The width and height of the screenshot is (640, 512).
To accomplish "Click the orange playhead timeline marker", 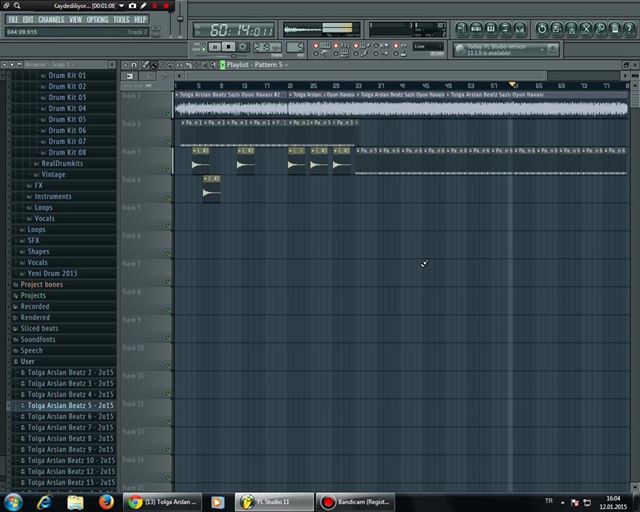I will point(512,85).
